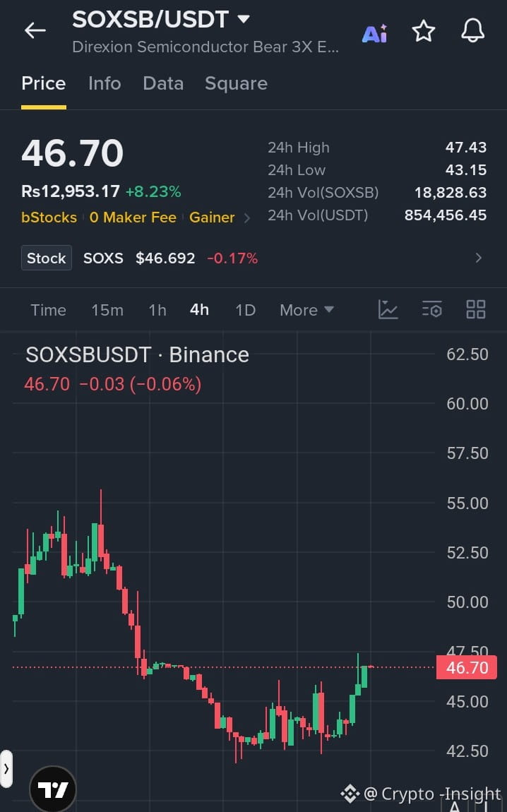Click the TradingView logo
The width and height of the screenshot is (507, 812).
54,789
